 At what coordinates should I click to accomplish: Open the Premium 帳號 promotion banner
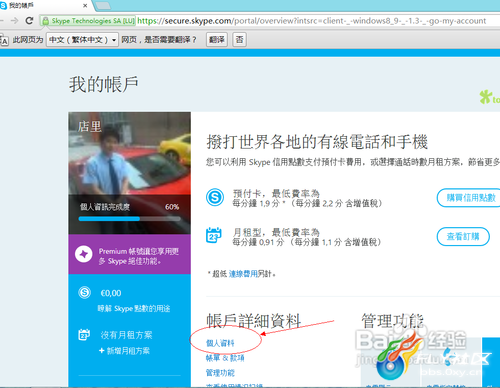point(130,254)
